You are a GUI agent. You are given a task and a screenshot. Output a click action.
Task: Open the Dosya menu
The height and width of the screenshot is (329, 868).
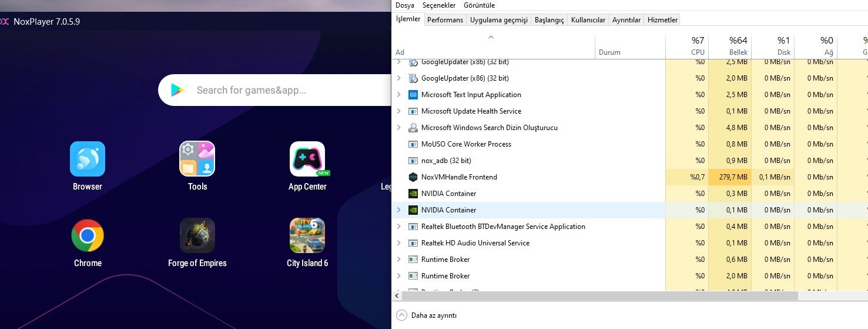[405, 5]
